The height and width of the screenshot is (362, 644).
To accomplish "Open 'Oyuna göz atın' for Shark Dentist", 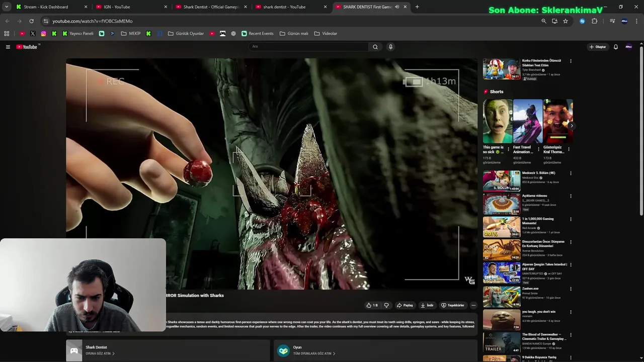I will click(x=100, y=353).
